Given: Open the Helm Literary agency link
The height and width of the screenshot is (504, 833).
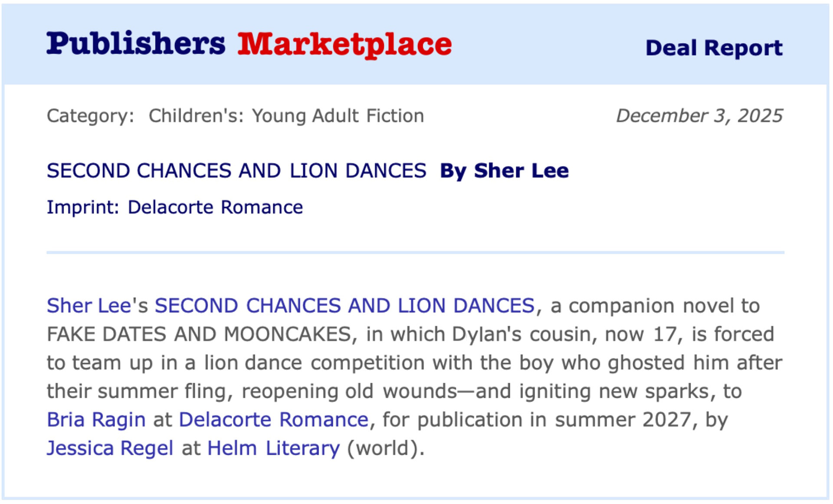Looking at the screenshot, I should tap(273, 448).
